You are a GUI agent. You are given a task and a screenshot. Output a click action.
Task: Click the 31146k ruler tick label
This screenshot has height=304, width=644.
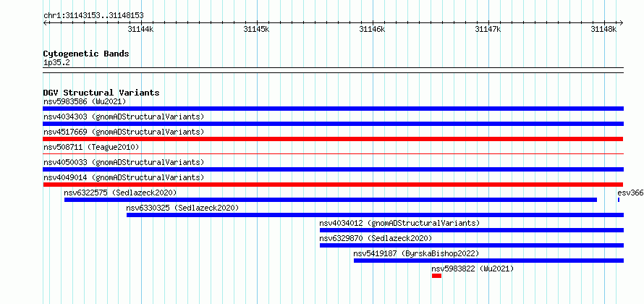point(372,29)
